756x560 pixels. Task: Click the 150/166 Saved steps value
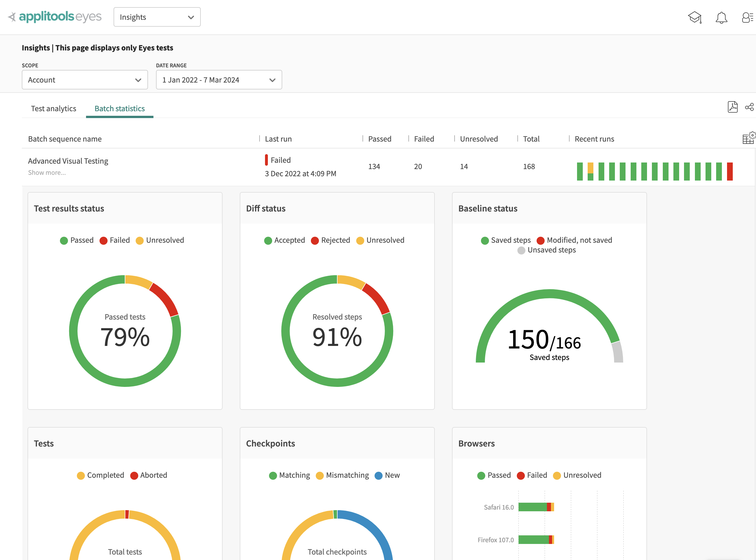click(544, 340)
